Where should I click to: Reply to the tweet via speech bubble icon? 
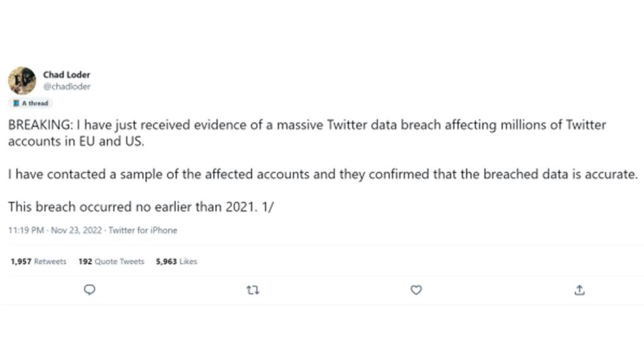89,289
